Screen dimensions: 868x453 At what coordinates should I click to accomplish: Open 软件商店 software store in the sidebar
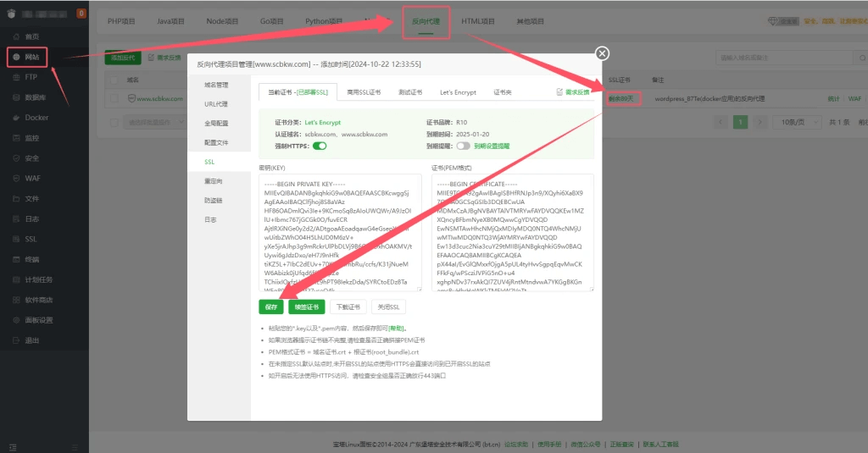point(39,300)
